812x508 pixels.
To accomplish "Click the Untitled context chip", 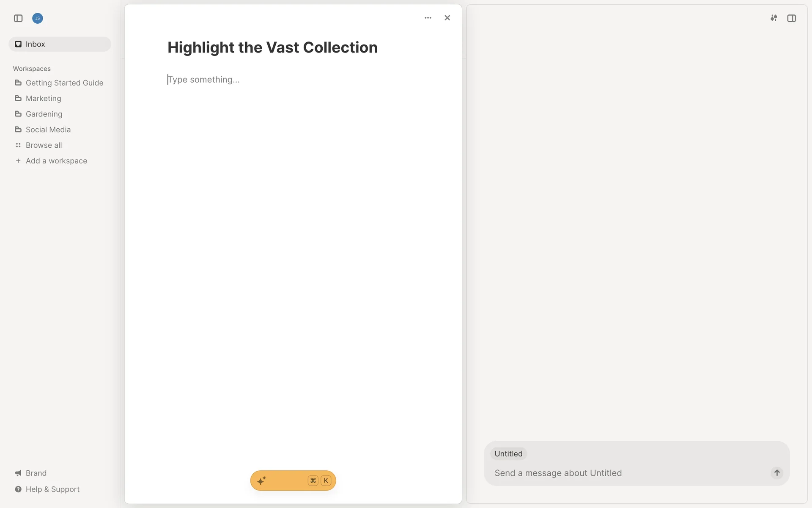I will [508, 454].
